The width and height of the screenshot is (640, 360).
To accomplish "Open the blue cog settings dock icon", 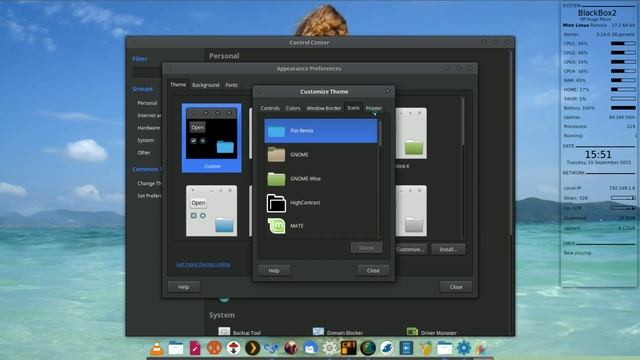I will [x=464, y=348].
